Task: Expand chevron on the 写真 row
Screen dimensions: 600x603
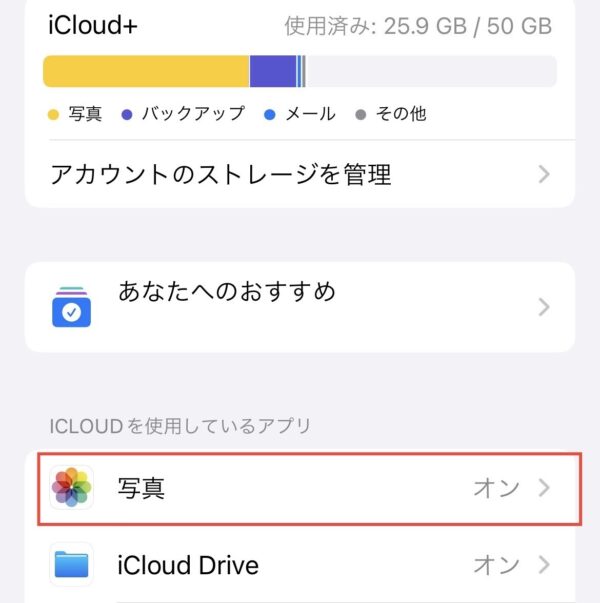Action: pos(544,488)
